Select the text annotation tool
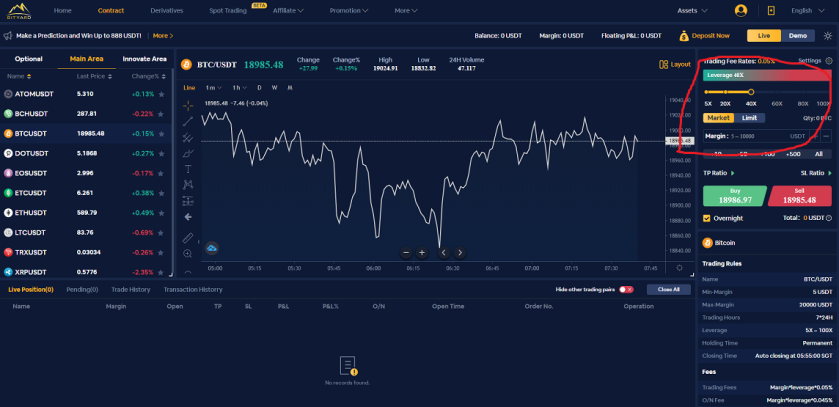The height and width of the screenshot is (407, 839). click(188, 169)
